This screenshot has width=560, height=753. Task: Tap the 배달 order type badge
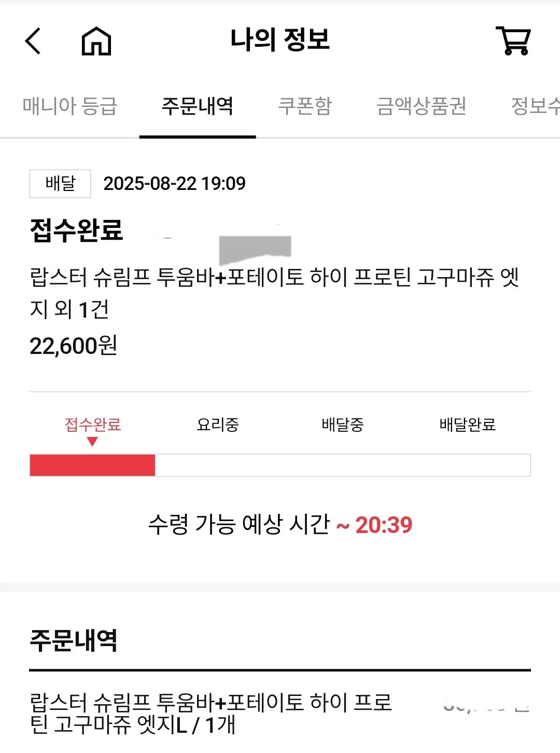tap(60, 183)
